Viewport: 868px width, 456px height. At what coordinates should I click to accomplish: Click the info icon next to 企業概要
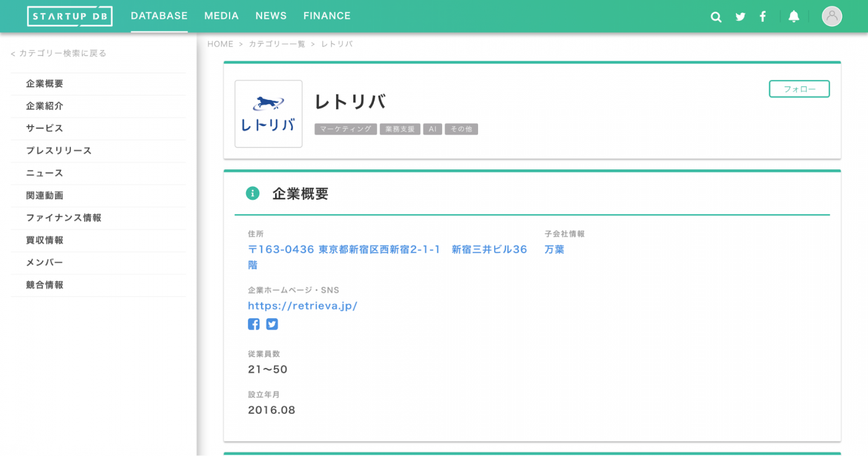pyautogui.click(x=252, y=193)
